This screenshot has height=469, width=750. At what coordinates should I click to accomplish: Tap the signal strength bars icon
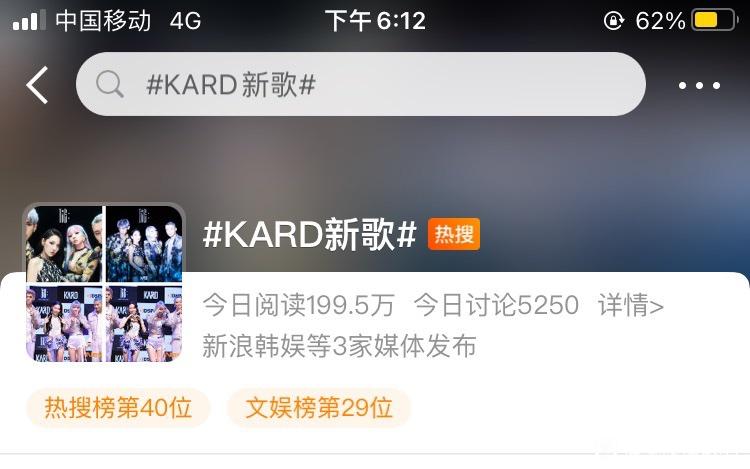(29, 21)
